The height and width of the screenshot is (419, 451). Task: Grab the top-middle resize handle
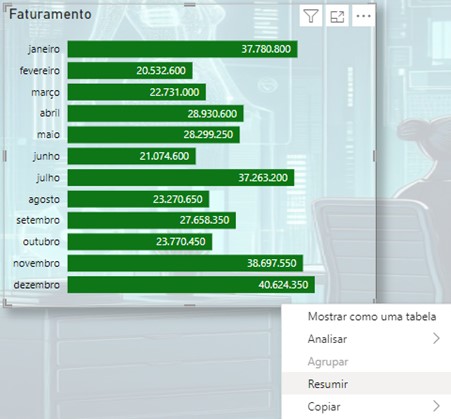point(190,5)
